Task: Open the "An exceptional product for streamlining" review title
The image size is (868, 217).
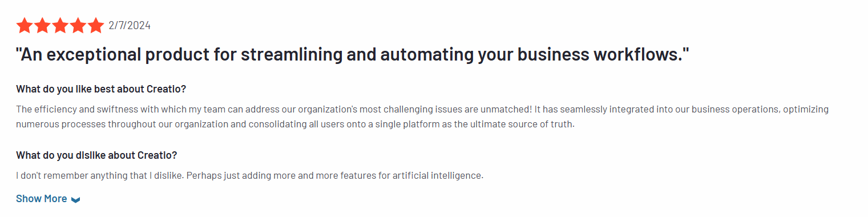Action: [x=353, y=55]
